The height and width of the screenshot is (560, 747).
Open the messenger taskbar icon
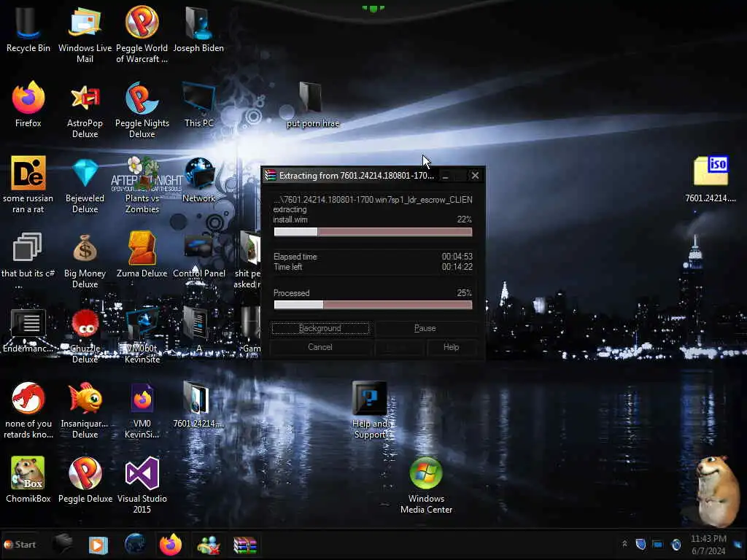coord(208,545)
